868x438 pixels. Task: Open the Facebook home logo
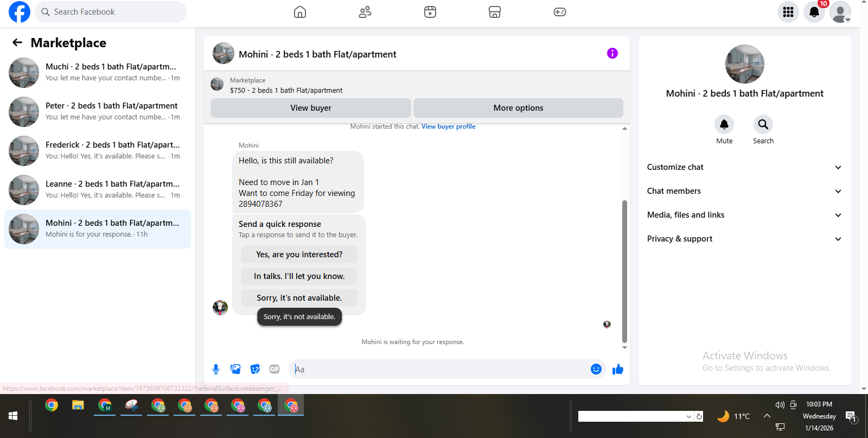pyautogui.click(x=20, y=12)
